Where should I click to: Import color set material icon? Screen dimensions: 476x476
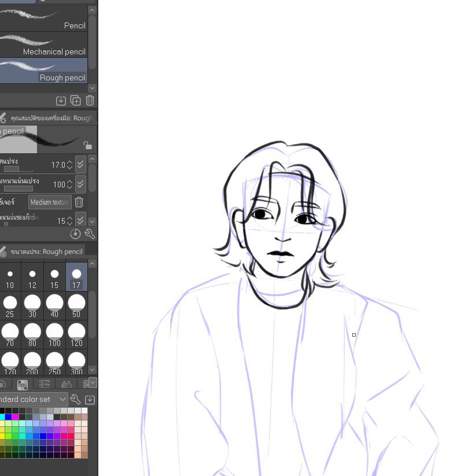point(90,399)
